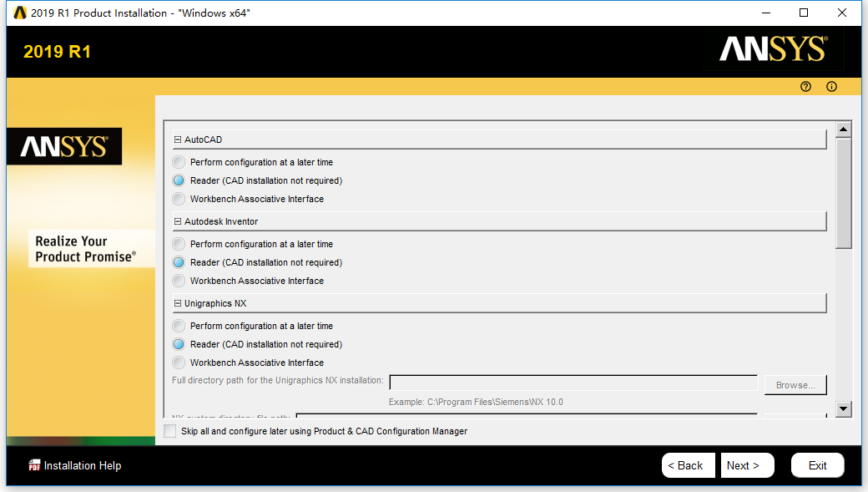Image resolution: width=868 pixels, height=492 pixels.
Task: Open the Installation Help link
Action: [x=83, y=465]
